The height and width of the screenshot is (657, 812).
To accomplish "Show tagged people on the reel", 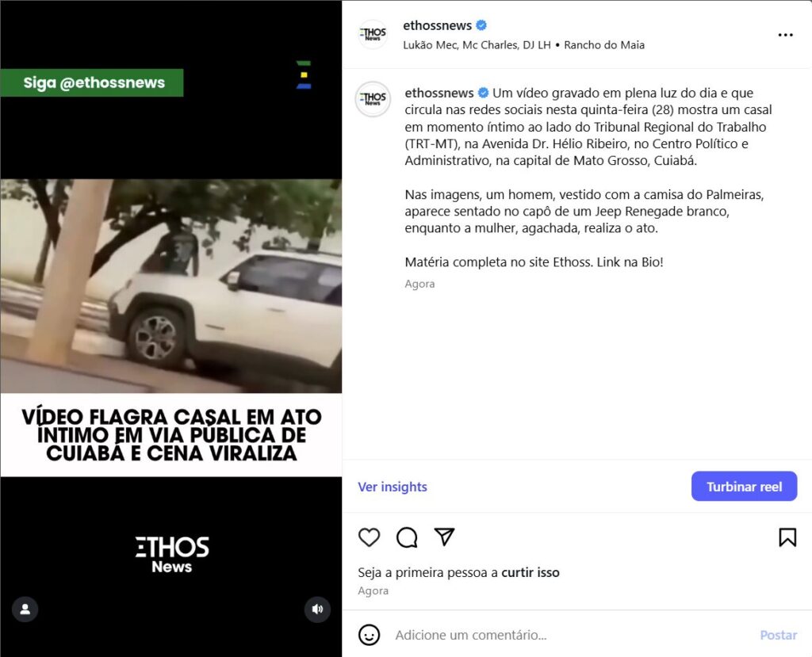I will click(25, 609).
